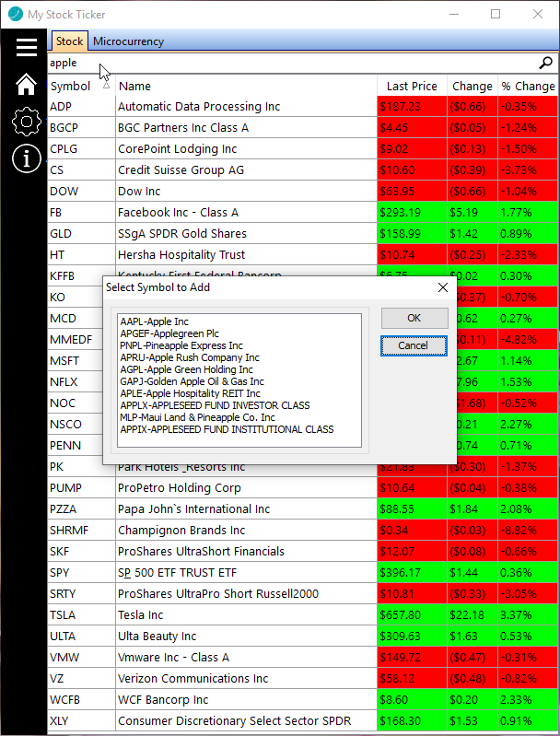Image resolution: width=560 pixels, height=736 pixels.
Task: Click Verizon Communications Inc name cell
Action: point(247,679)
